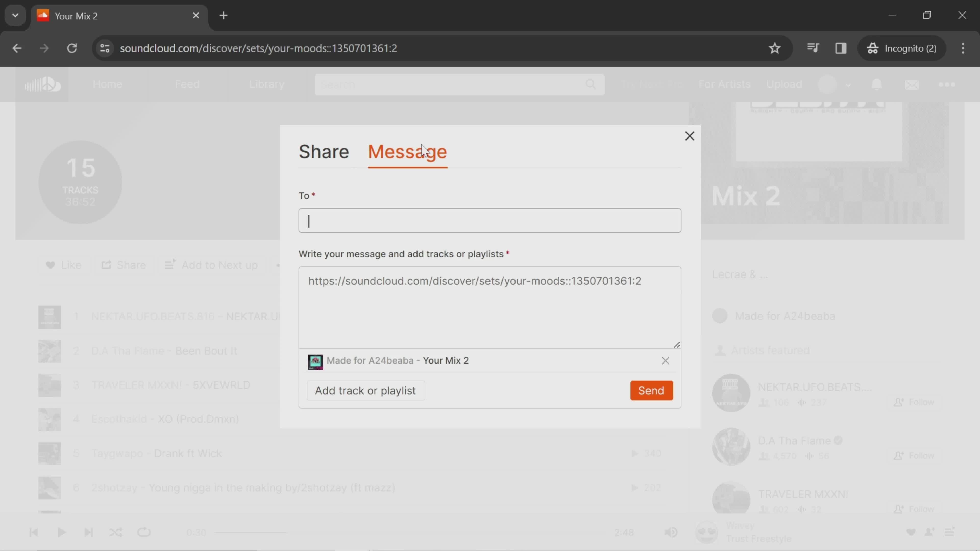Screen dimensions: 980x551
Task: Select the Message tab
Action: [407, 151]
